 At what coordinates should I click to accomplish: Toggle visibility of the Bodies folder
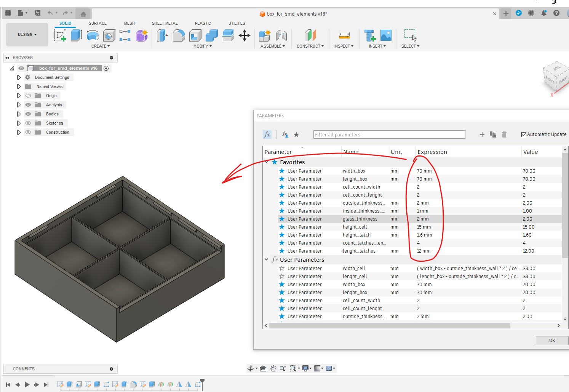(28, 114)
